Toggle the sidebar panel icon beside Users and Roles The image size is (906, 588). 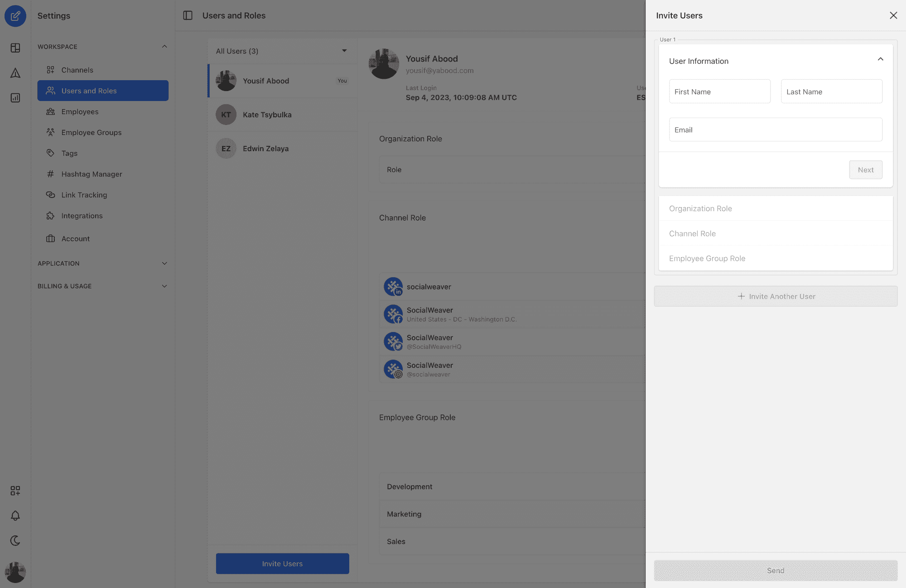188,15
